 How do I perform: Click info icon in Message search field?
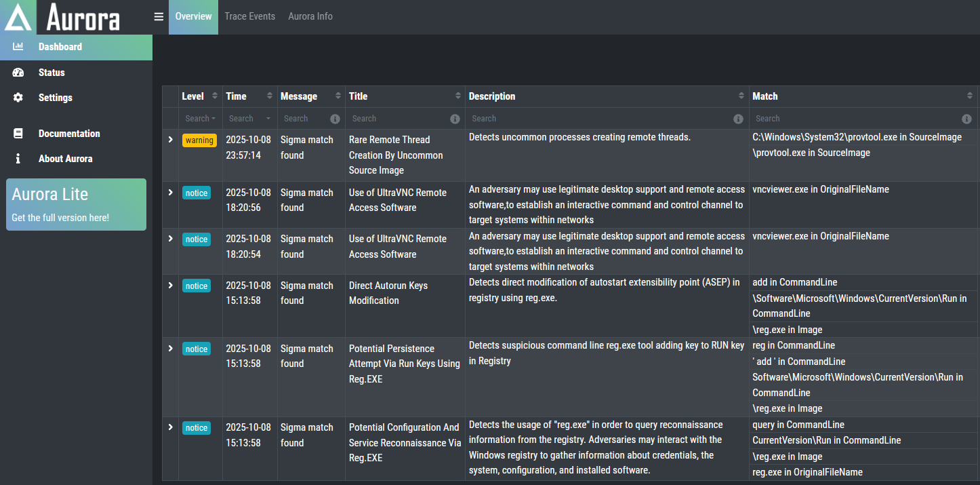(x=335, y=119)
